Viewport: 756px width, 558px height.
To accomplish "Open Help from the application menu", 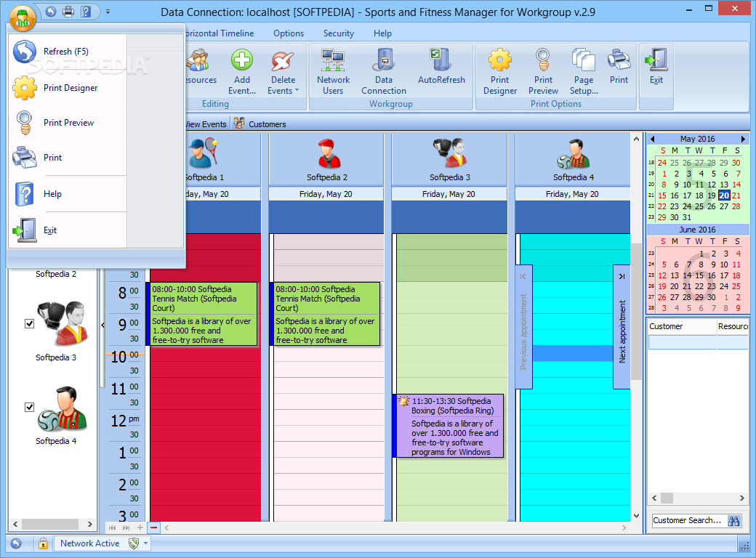I will point(67,194).
